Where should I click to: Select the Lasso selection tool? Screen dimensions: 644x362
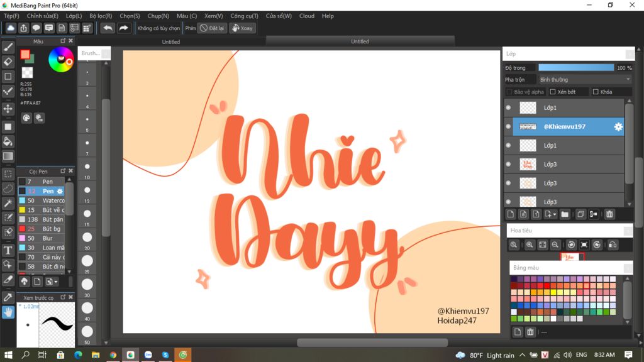click(8, 189)
